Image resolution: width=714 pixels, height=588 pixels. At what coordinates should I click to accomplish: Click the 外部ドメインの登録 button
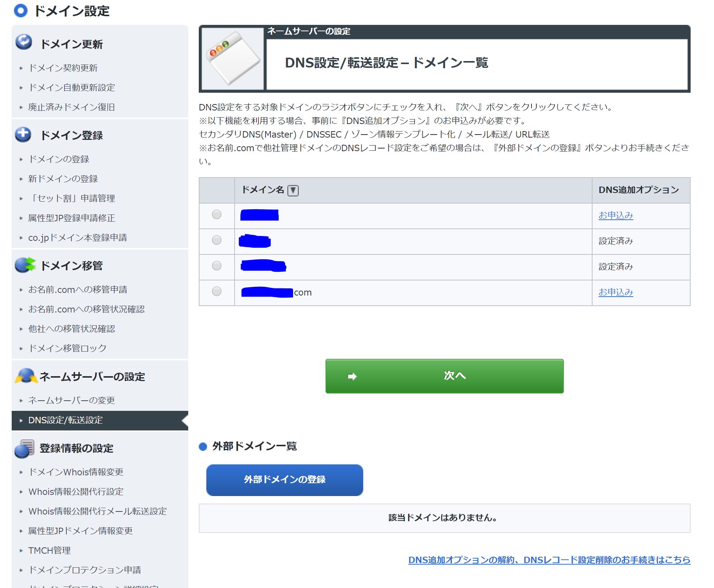(284, 479)
